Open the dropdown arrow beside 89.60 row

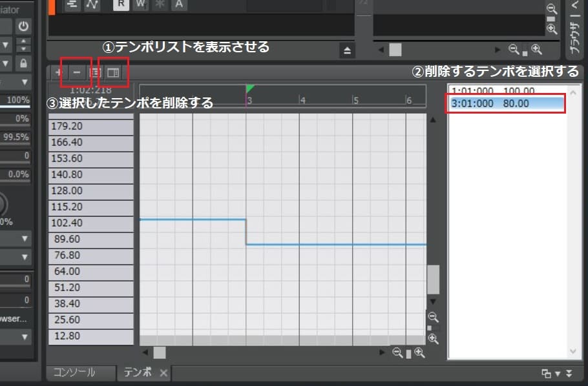25,239
